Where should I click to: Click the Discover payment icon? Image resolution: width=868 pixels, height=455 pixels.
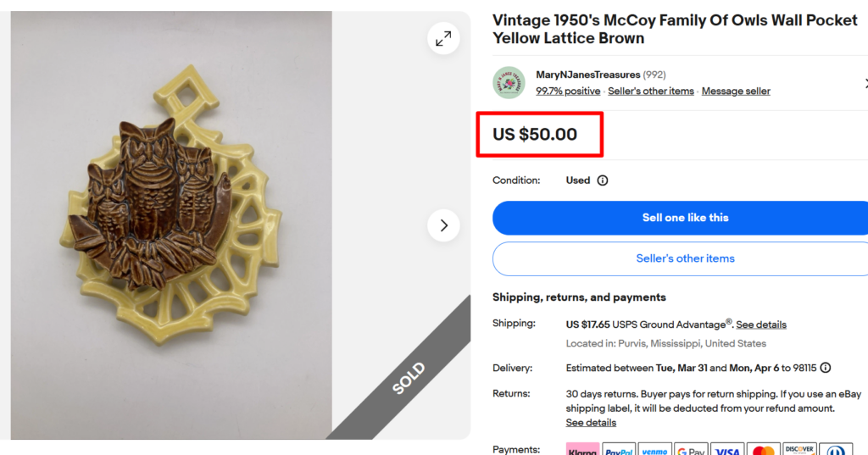pyautogui.click(x=799, y=449)
